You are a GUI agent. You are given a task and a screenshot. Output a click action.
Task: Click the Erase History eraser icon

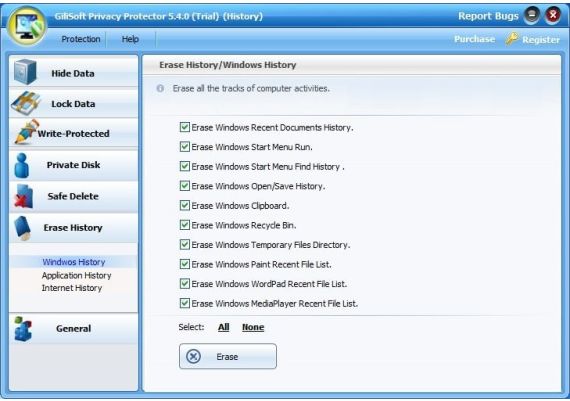[23, 228]
